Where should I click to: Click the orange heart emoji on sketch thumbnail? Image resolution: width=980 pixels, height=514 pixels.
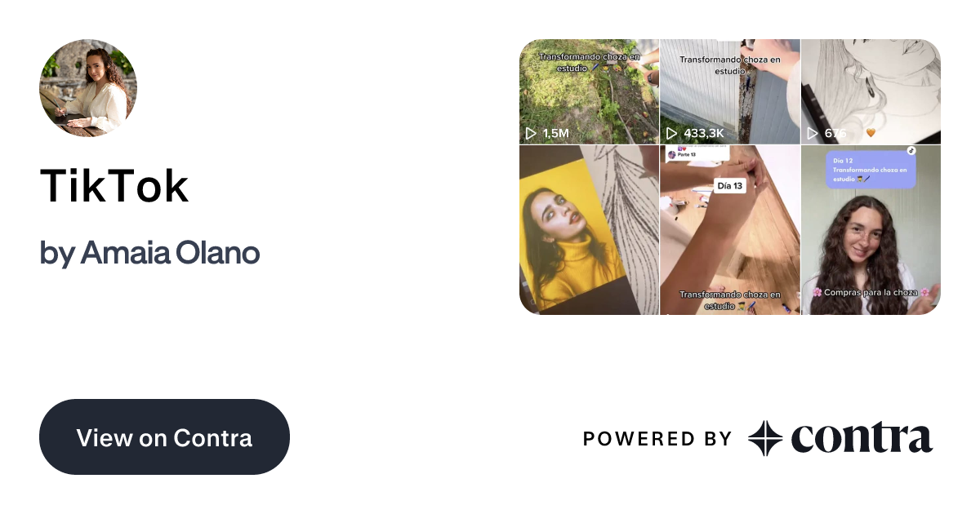click(x=871, y=133)
